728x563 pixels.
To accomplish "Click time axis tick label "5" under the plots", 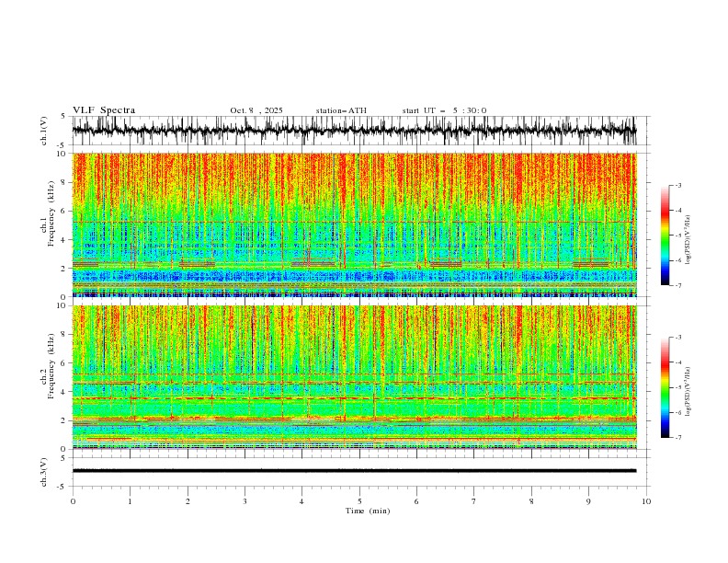I will coord(359,501).
